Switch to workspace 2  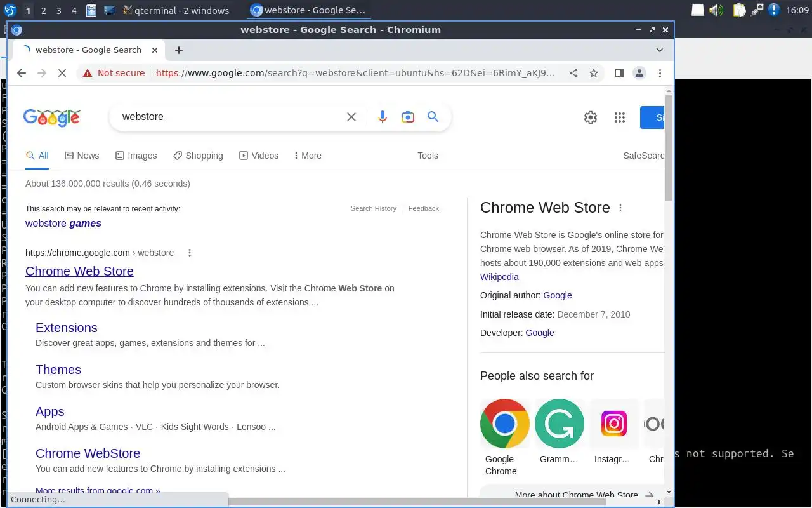pos(43,10)
